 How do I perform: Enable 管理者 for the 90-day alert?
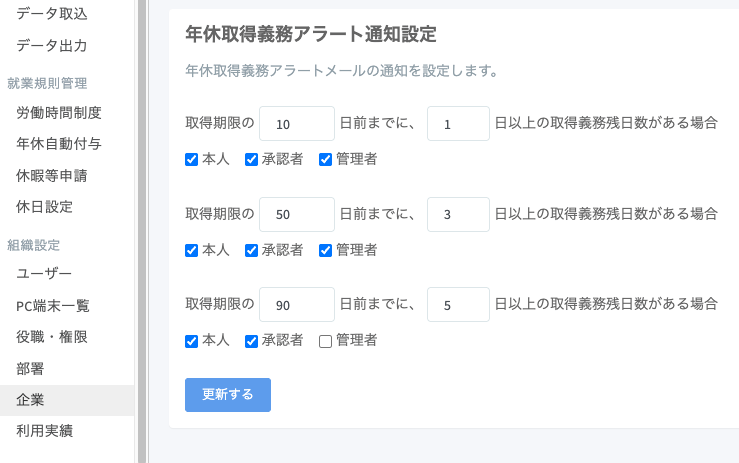tap(326, 341)
